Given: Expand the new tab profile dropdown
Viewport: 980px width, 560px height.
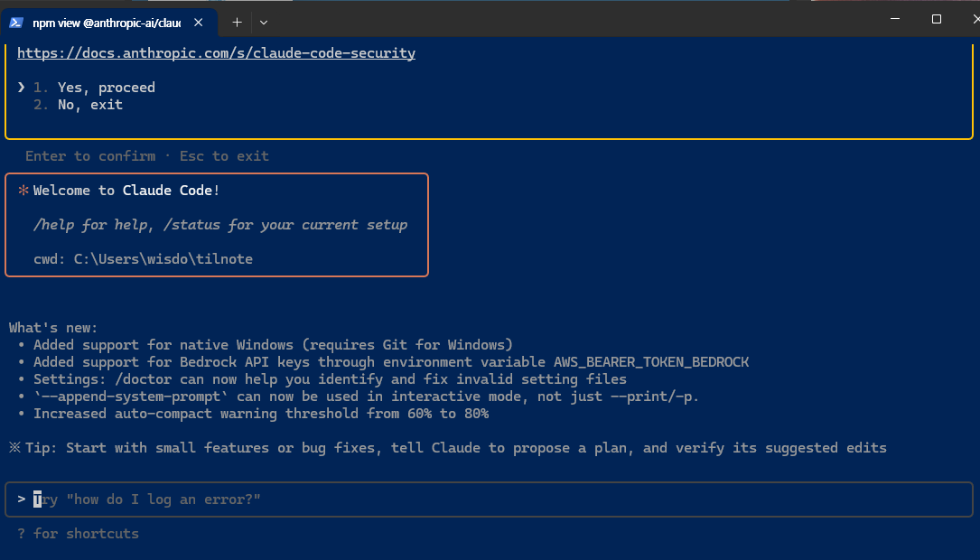Looking at the screenshot, I should click(x=263, y=21).
